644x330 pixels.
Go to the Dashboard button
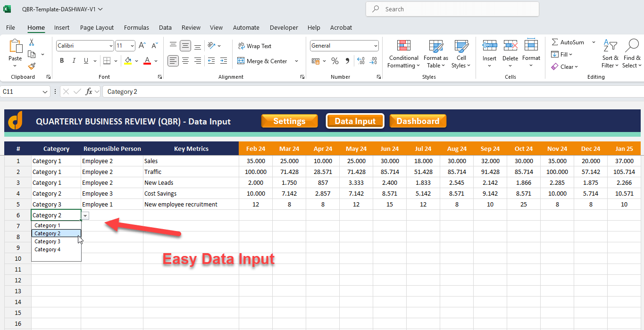point(418,121)
